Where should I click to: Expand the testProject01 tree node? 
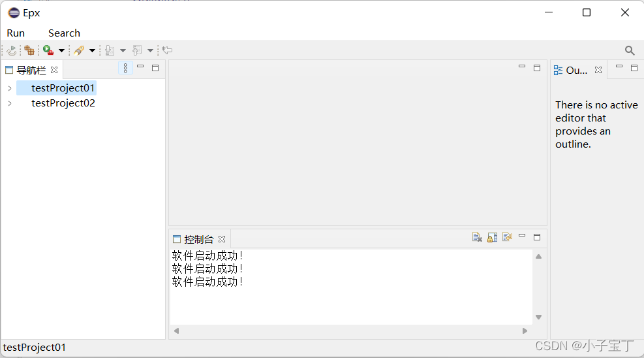click(x=9, y=88)
